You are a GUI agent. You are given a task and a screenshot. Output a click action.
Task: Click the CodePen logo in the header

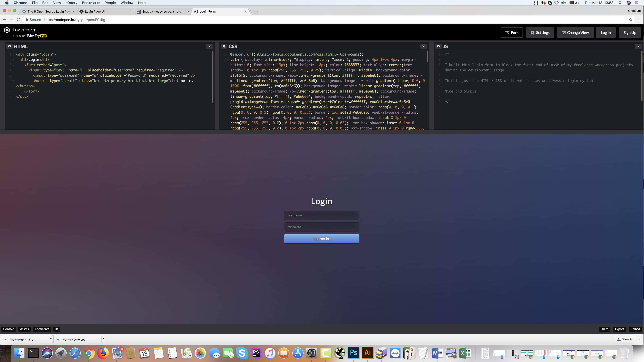7,30
